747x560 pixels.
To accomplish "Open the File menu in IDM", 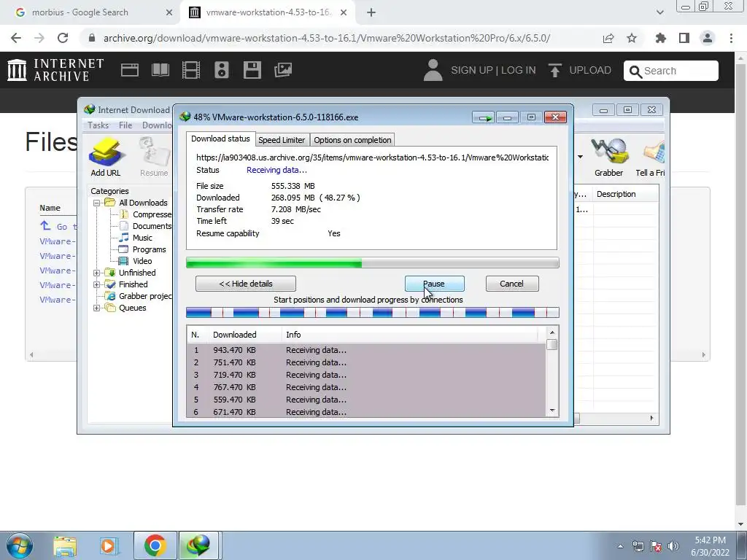I will pos(125,125).
